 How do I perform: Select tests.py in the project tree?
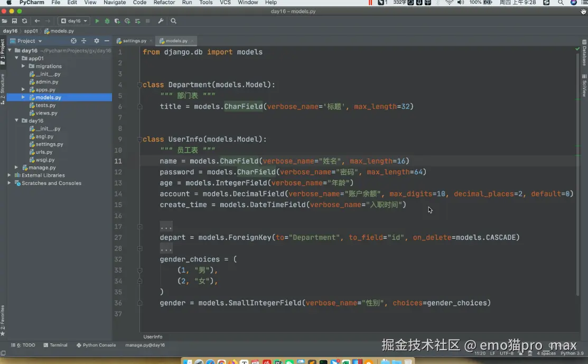point(45,105)
